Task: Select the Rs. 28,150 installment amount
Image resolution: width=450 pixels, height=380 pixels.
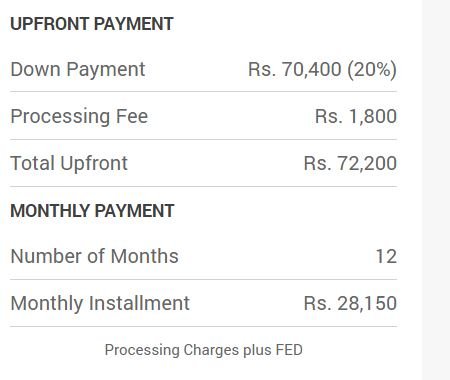Action: pyautogui.click(x=350, y=303)
